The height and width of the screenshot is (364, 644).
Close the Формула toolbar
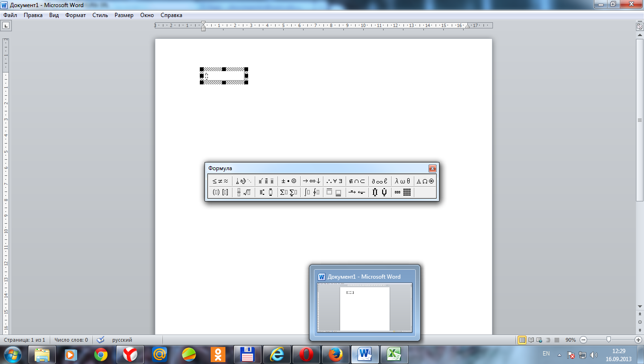(x=432, y=168)
